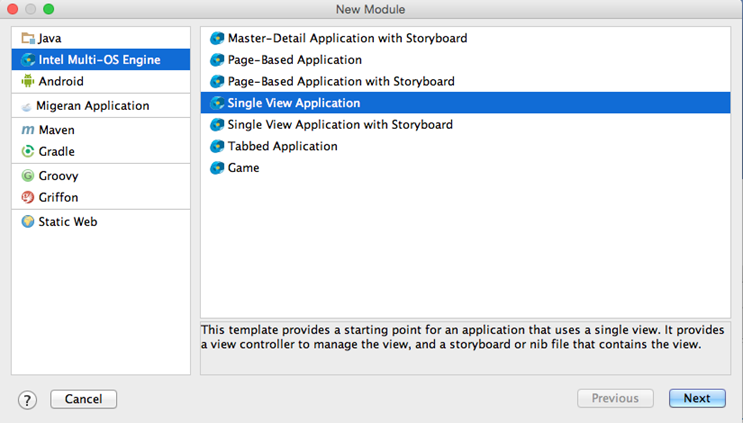Choose Page-Based Application with Storyboard template
Image resolution: width=743 pixels, height=423 pixels.
[x=465, y=81]
